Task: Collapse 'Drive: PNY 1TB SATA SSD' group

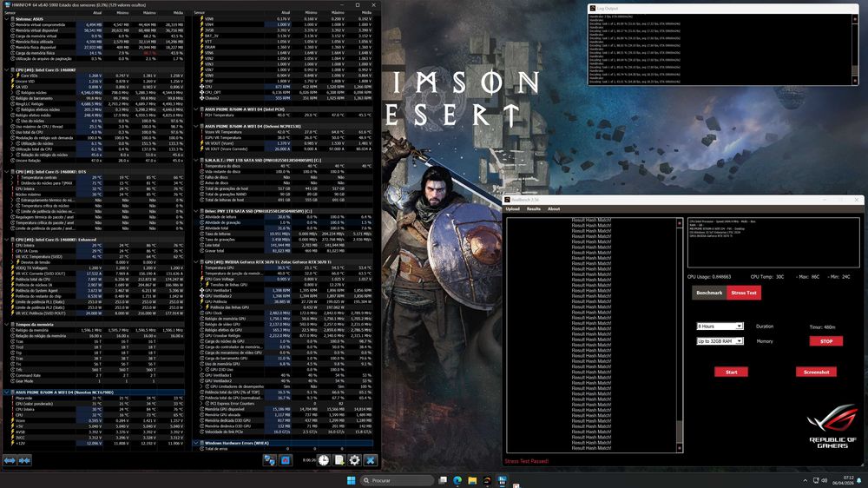Action: click(196, 211)
